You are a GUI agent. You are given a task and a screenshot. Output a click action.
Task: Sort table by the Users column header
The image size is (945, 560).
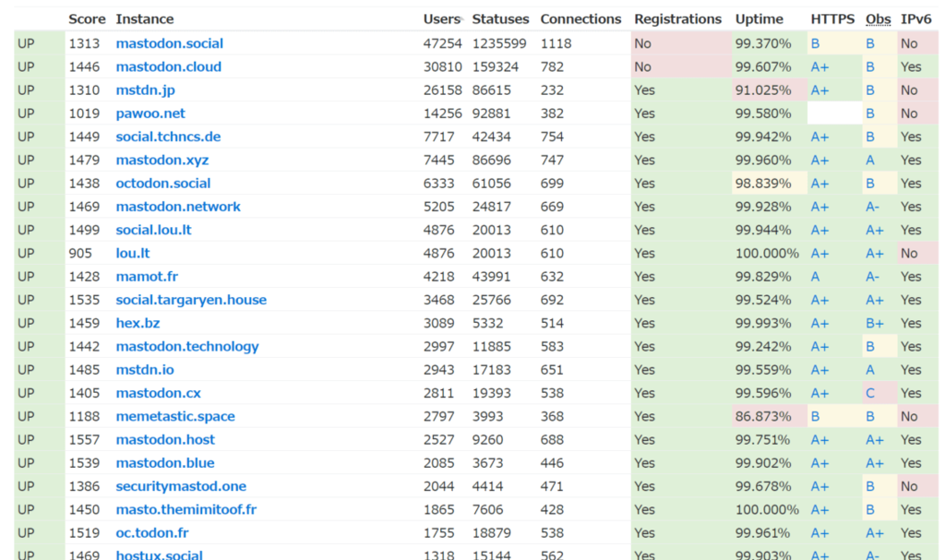(x=441, y=19)
